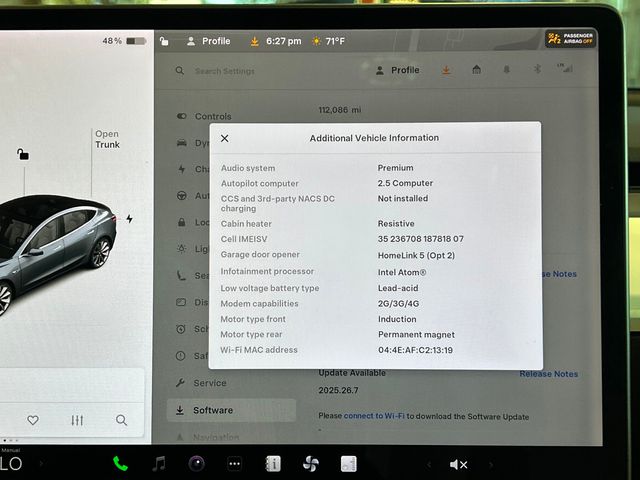Open the climate fan icon
The height and width of the screenshot is (480, 640).
coord(311,464)
